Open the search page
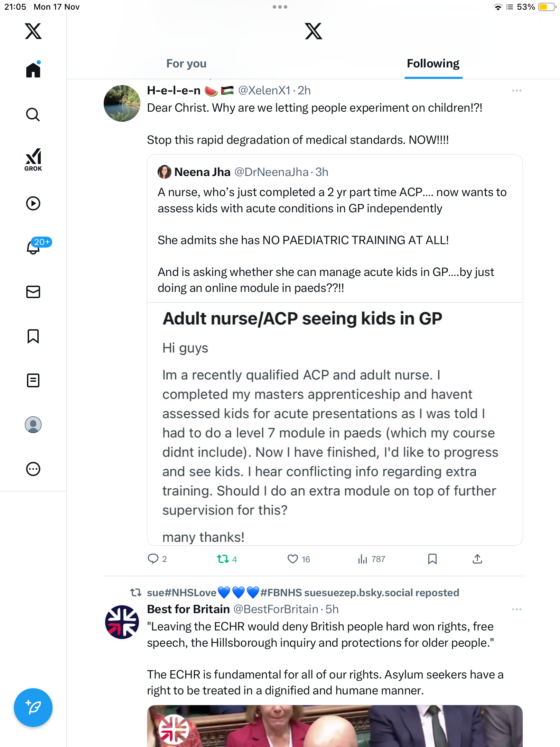This screenshot has width=560, height=747. point(33,114)
